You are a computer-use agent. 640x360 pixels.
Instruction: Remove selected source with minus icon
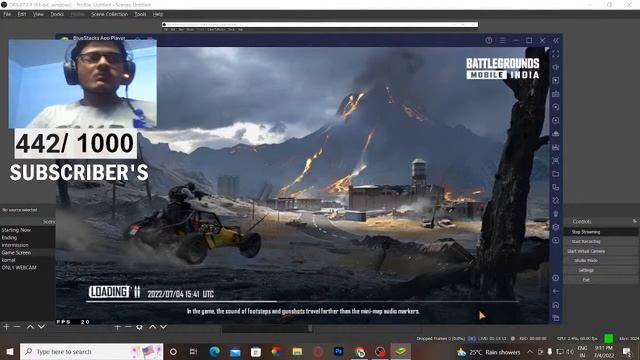[x=128, y=327]
